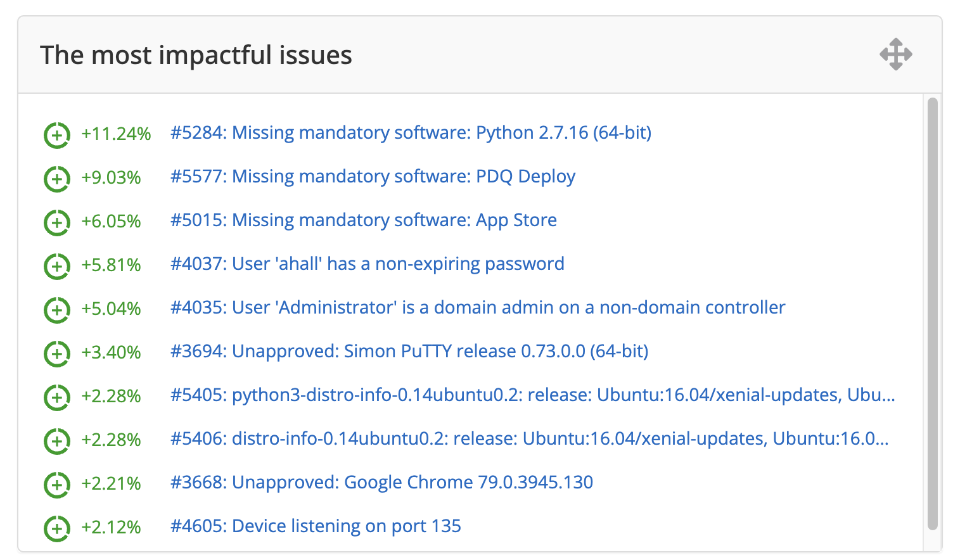Viewport: 953px width, 560px height.
Task: Open issue #4605 Device listening on port 135
Action: 315,526
